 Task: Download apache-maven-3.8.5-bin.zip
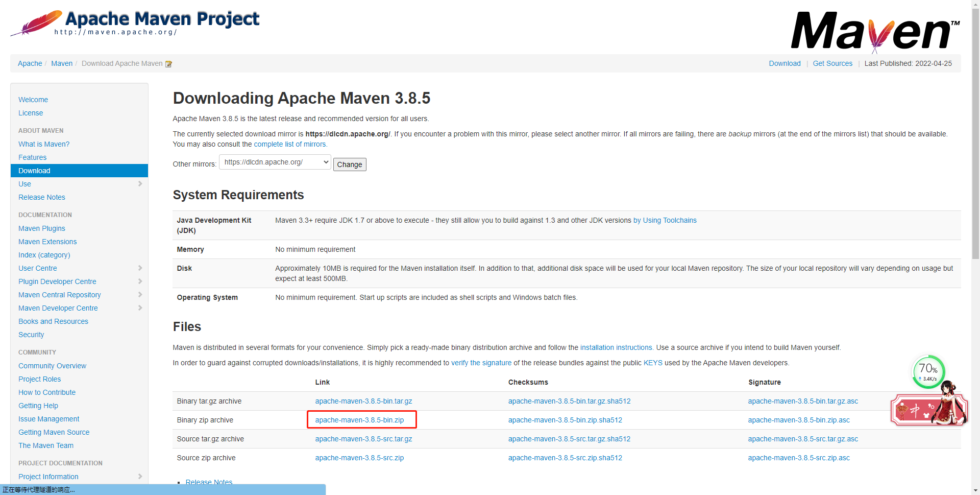[x=359, y=420]
